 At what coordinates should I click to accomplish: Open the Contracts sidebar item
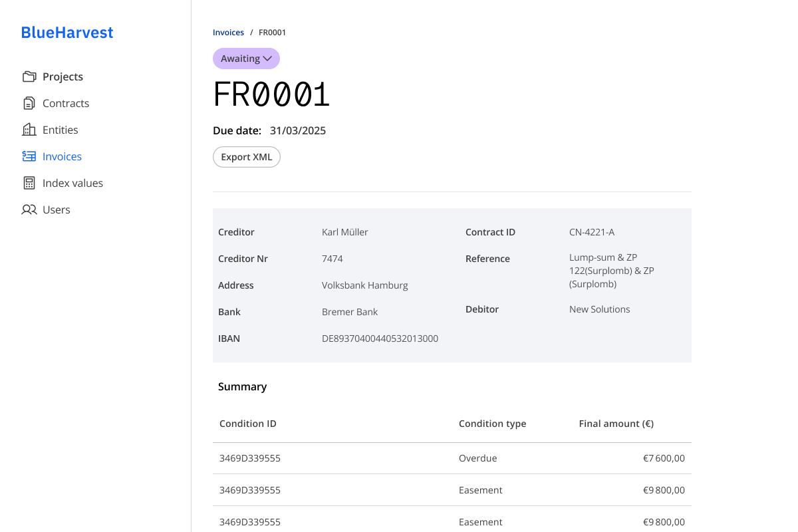(x=65, y=103)
